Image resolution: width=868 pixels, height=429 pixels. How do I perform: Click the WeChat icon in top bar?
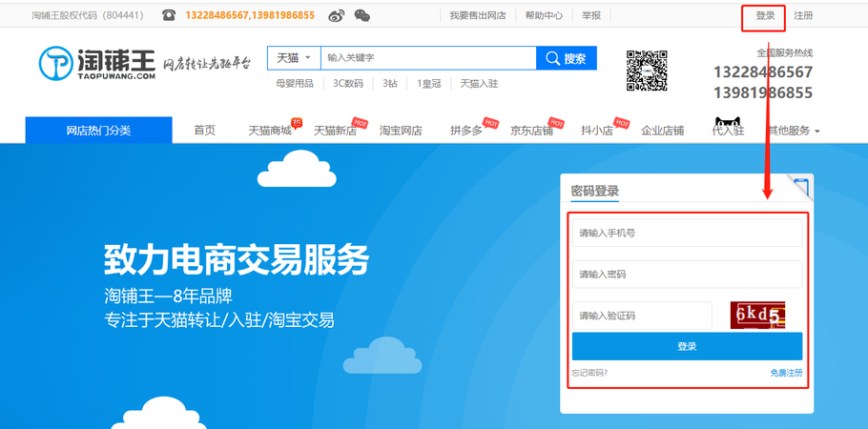(x=362, y=15)
